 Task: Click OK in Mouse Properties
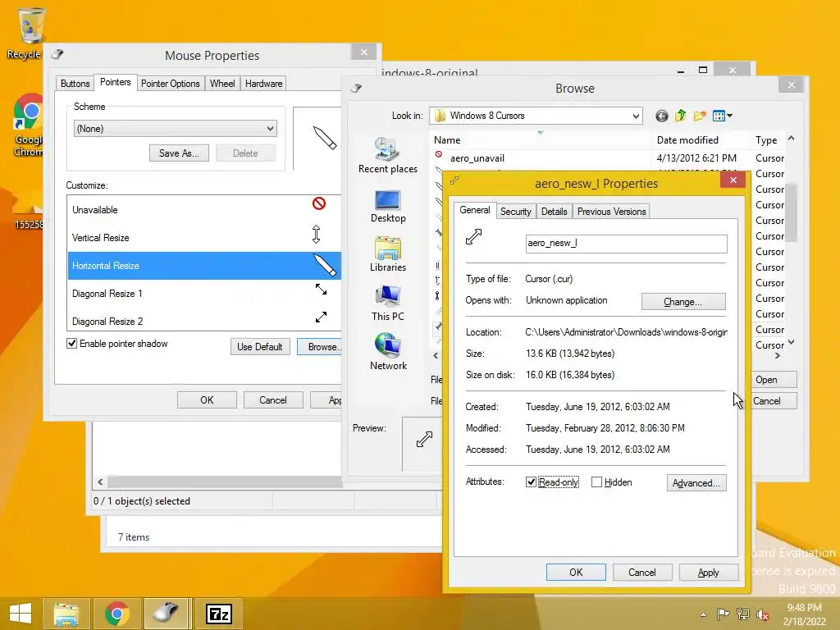tap(207, 400)
